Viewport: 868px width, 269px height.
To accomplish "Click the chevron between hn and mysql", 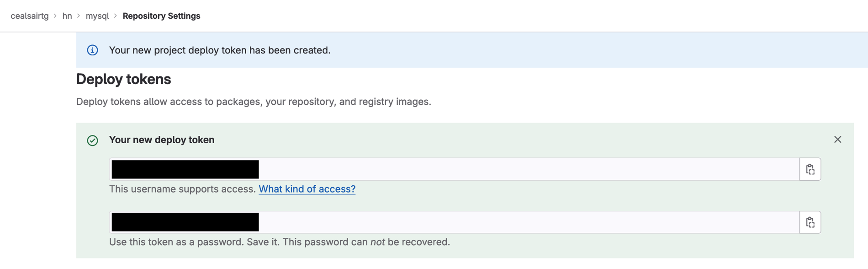I will coord(78,16).
